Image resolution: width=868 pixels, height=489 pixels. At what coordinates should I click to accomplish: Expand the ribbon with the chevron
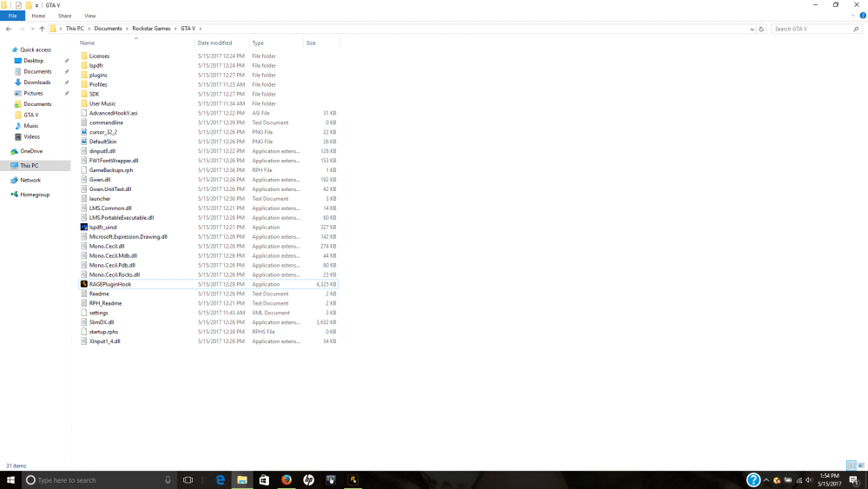tap(853, 16)
